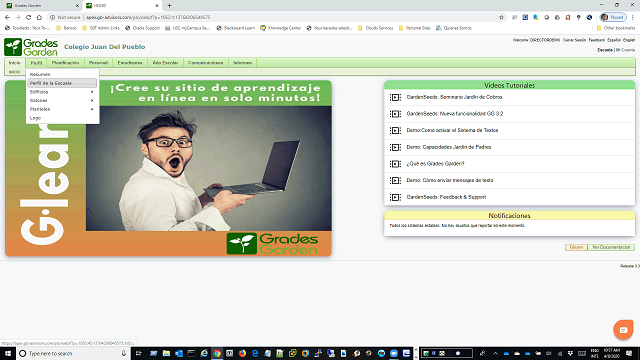Open Task View on the taskbar
640x360 pixels.
tap(138, 353)
